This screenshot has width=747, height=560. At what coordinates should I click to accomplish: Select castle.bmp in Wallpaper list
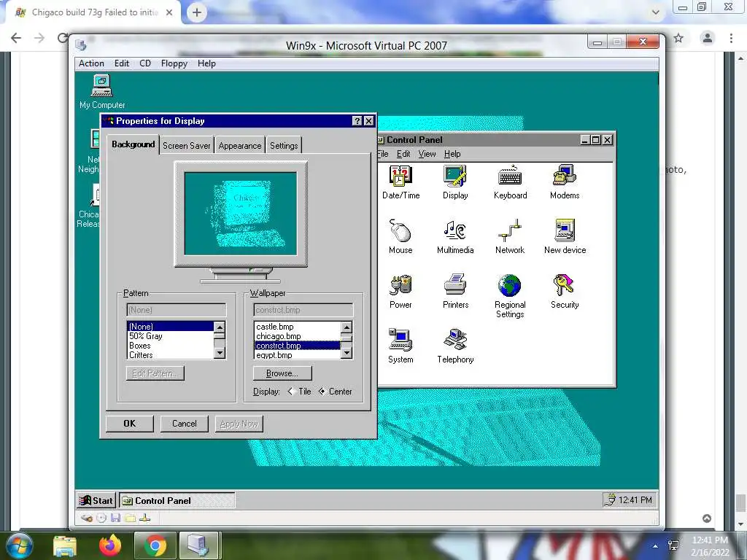point(298,327)
